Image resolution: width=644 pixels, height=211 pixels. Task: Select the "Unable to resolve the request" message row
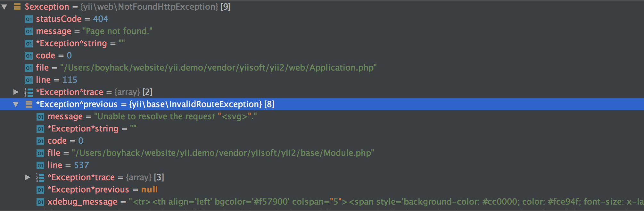[322, 116]
